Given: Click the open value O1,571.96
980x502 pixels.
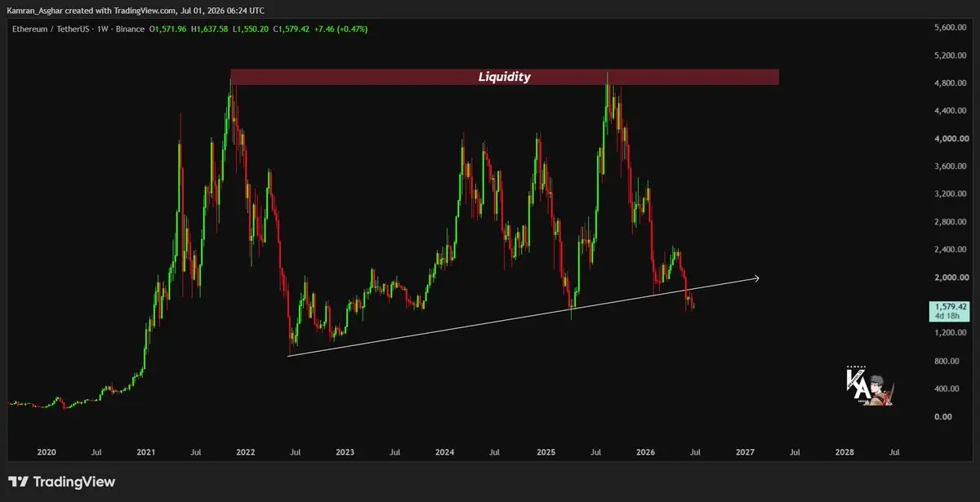Looking at the screenshot, I should coord(167,29).
